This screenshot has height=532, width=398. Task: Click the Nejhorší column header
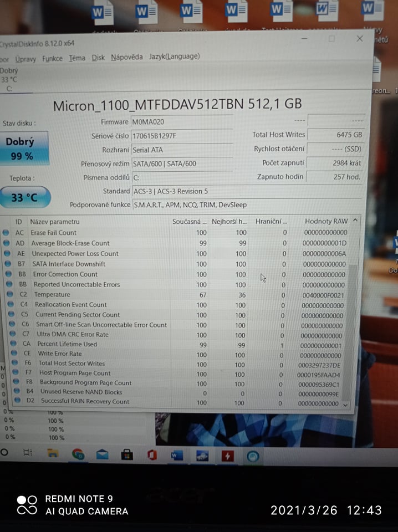(x=229, y=222)
